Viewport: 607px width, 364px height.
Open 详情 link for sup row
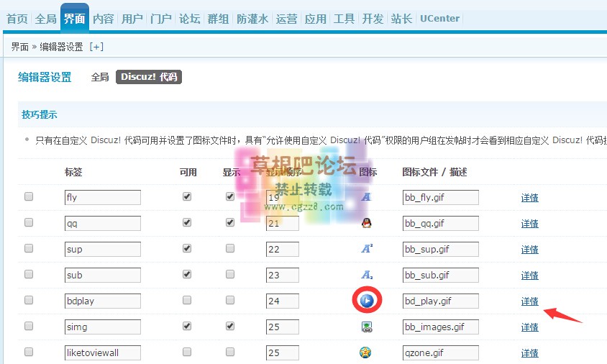click(x=529, y=250)
